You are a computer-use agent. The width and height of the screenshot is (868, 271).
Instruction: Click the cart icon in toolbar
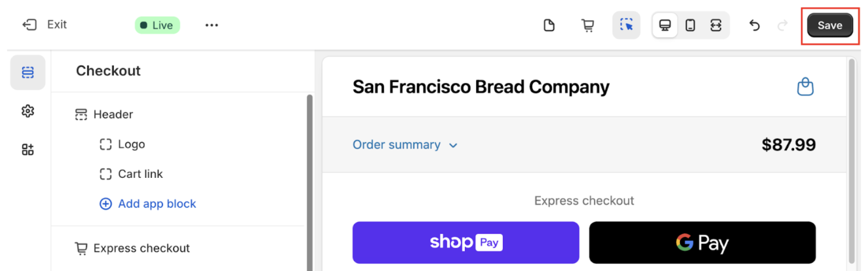pyautogui.click(x=587, y=25)
